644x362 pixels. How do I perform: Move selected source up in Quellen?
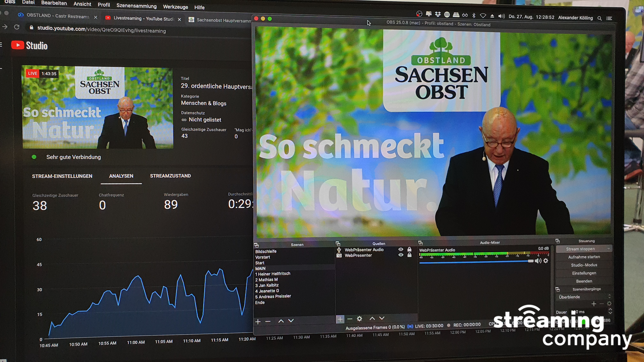click(372, 318)
